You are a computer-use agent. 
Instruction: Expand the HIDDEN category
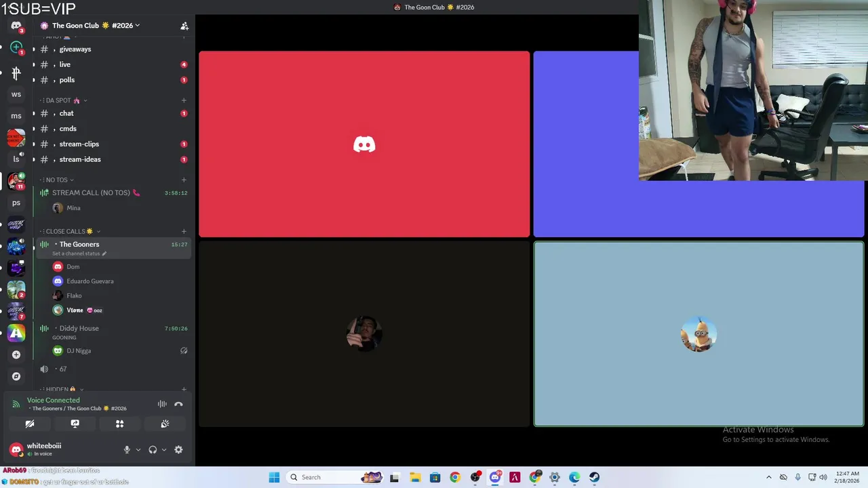(x=62, y=389)
